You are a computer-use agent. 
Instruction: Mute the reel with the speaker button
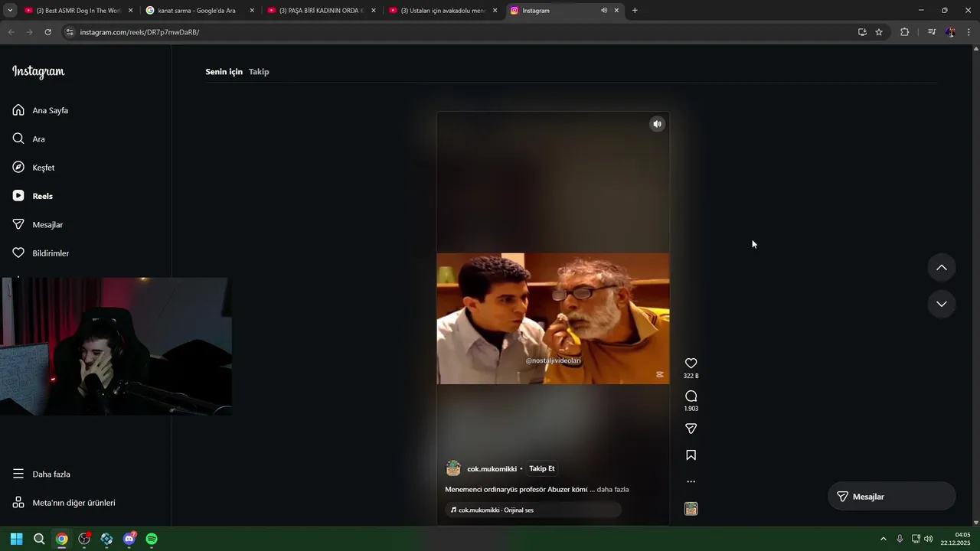[657, 124]
